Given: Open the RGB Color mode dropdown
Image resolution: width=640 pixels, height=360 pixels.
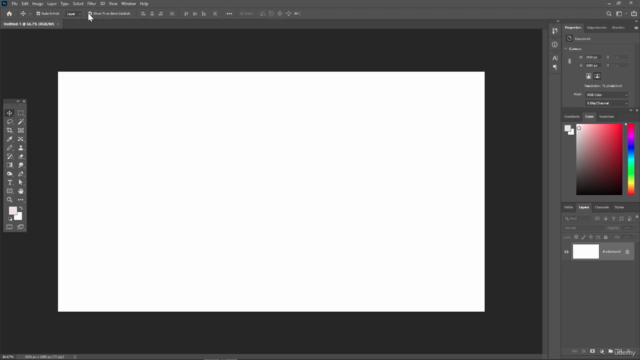Looking at the screenshot, I should click(x=607, y=95).
